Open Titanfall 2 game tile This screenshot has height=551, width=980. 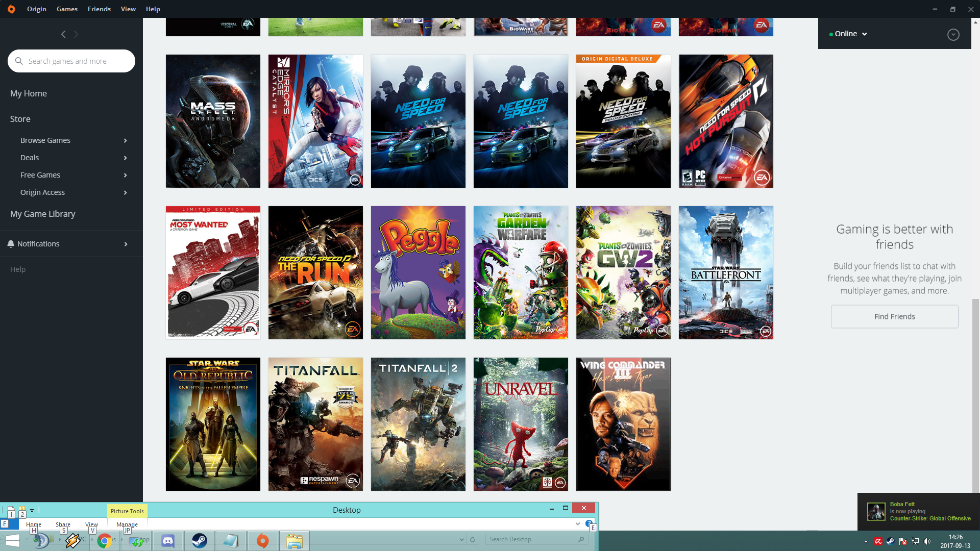(418, 424)
